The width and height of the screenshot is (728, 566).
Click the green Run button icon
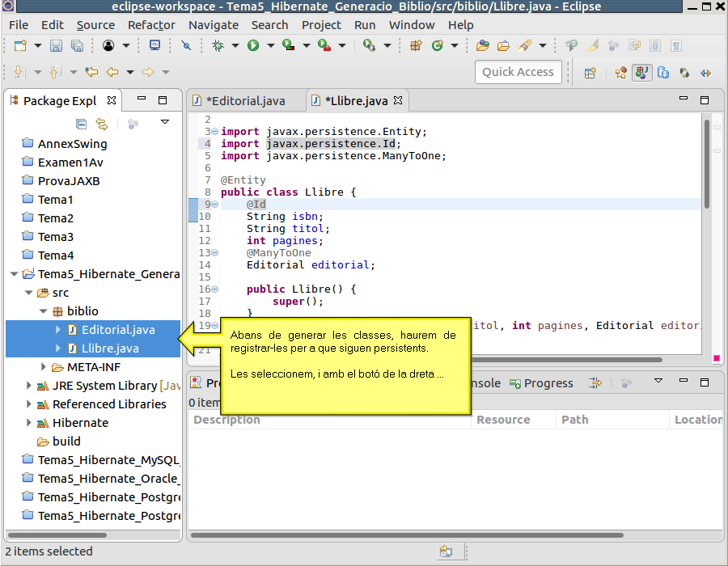[253, 46]
